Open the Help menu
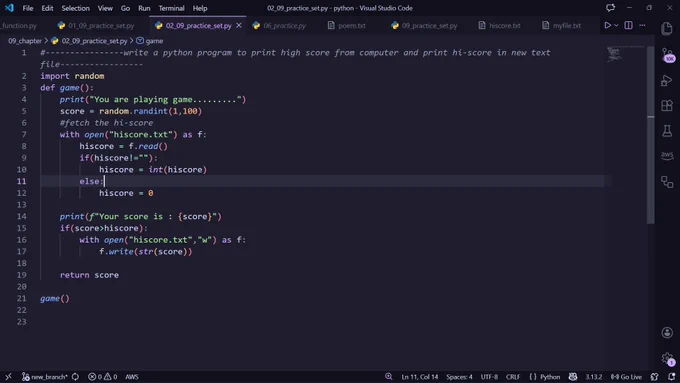The width and height of the screenshot is (680, 383). coord(200,8)
